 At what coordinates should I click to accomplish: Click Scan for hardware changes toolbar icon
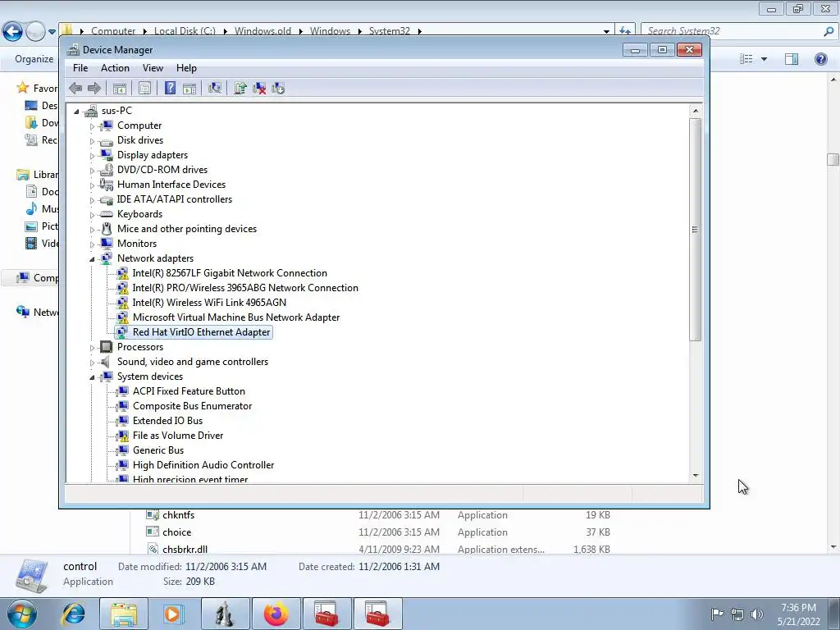tap(215, 88)
